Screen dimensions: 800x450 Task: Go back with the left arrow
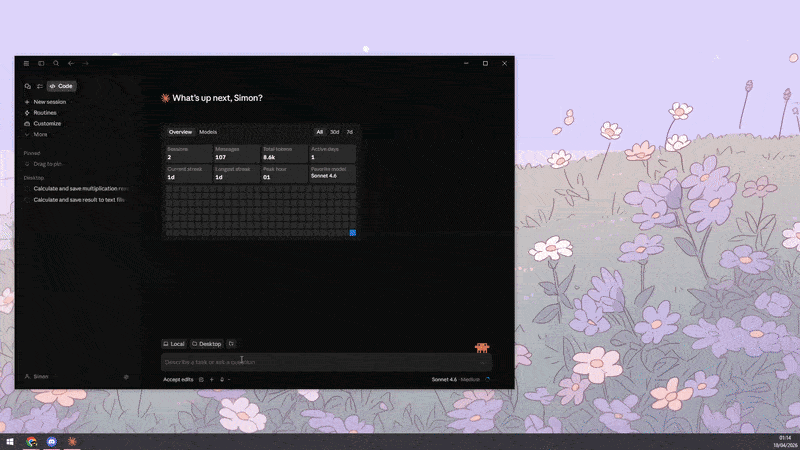pyautogui.click(x=71, y=63)
